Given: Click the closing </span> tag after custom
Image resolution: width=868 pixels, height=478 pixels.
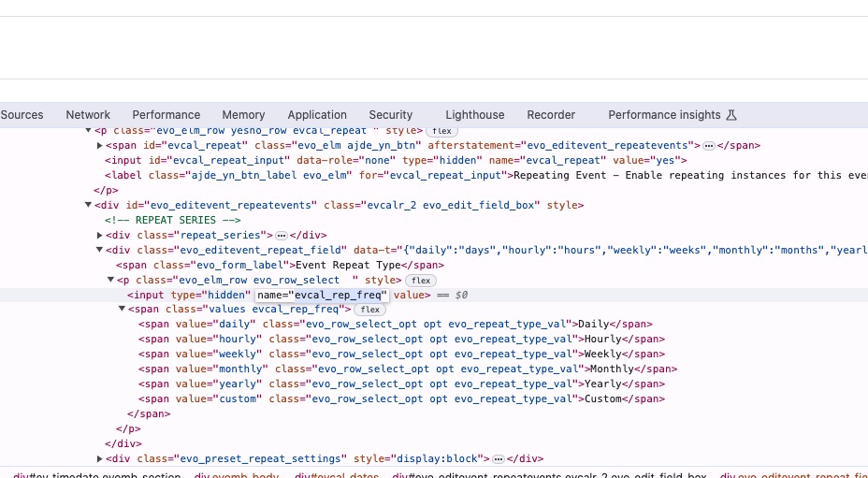Looking at the screenshot, I should coord(149,413).
